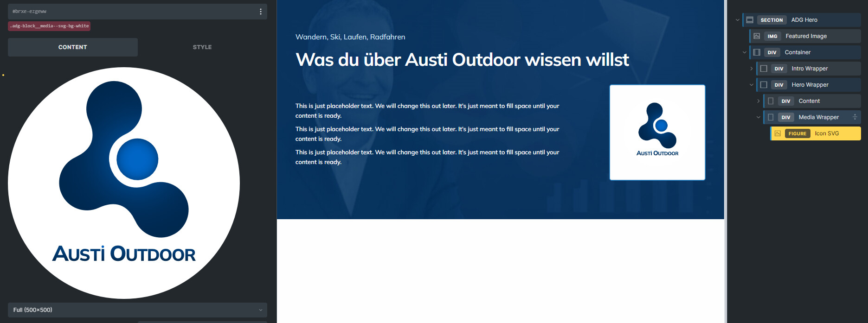Click the heading 'Was du über Austi Outdoor wissen willst'

point(462,60)
